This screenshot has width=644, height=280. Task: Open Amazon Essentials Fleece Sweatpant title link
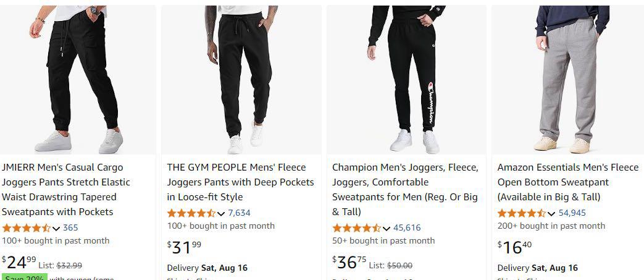tap(568, 182)
